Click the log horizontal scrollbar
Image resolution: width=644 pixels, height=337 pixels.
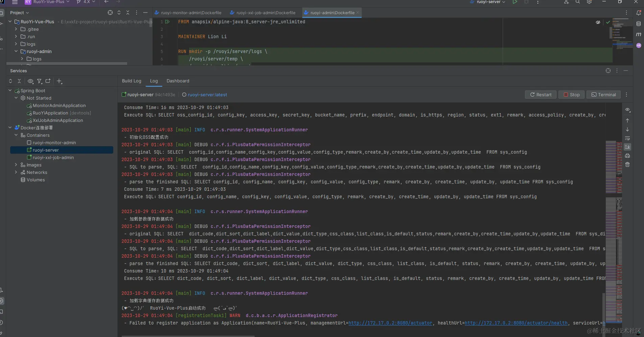tap(188, 336)
